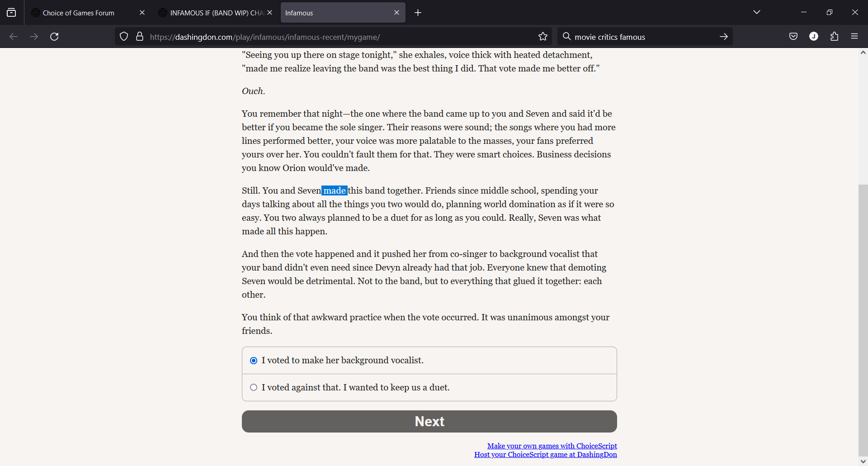
Task: Close the INFAMOUS IF (BAND WIP) tab
Action: [x=270, y=13]
